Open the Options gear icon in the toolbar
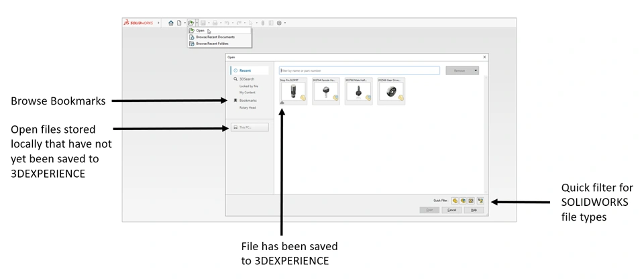The height and width of the screenshot is (279, 644). tap(279, 23)
